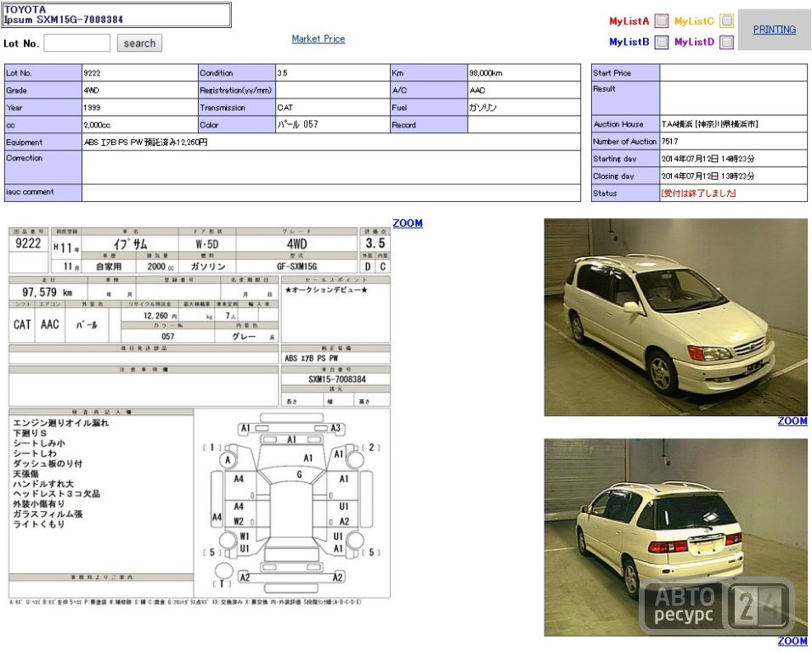Select the Condition value 3.5

tap(282, 73)
